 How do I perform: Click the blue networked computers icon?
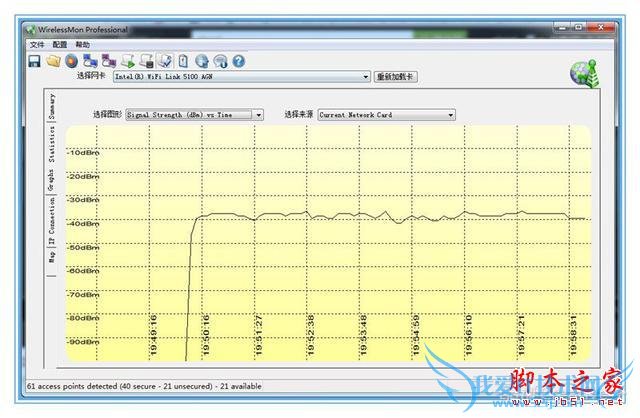click(90, 61)
